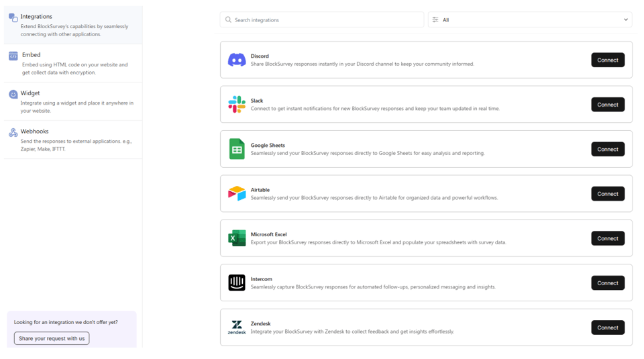Click the Intercom title text
This screenshot has width=644, height=359.
pyautogui.click(x=261, y=279)
